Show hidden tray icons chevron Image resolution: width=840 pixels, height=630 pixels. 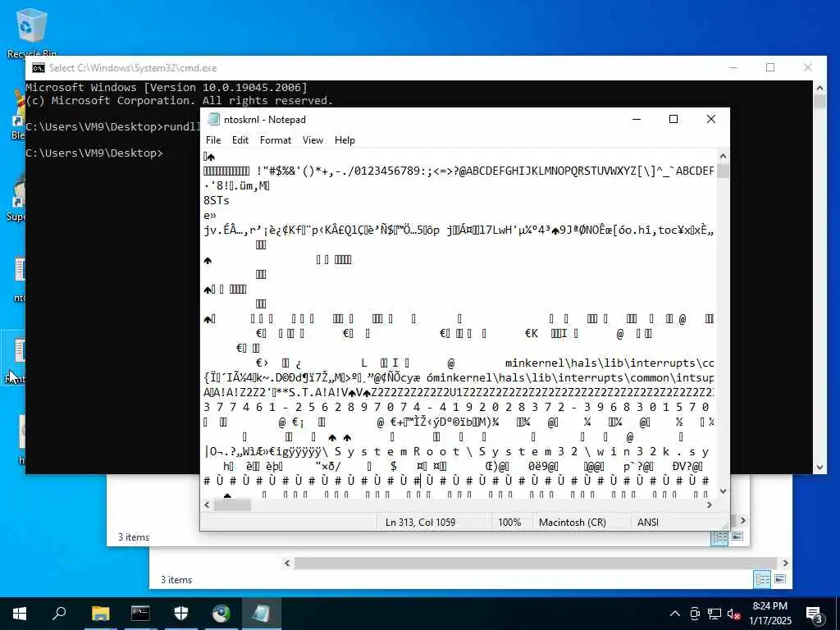(675, 614)
